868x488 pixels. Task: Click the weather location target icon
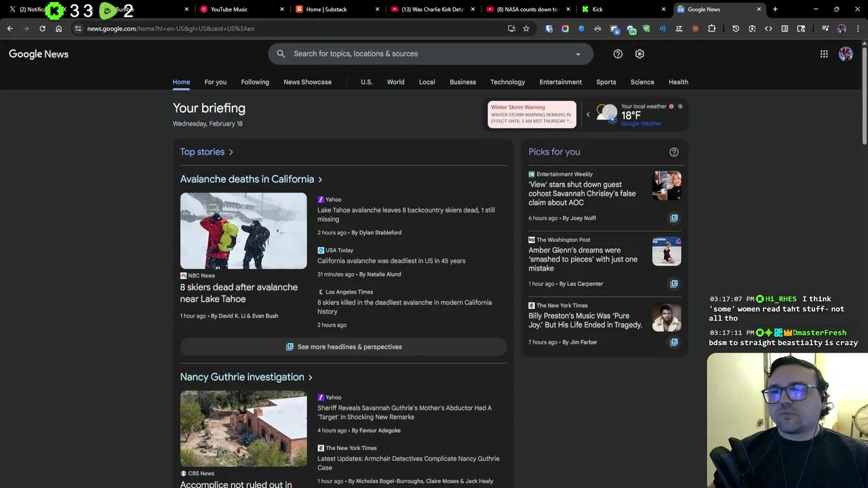tap(680, 106)
